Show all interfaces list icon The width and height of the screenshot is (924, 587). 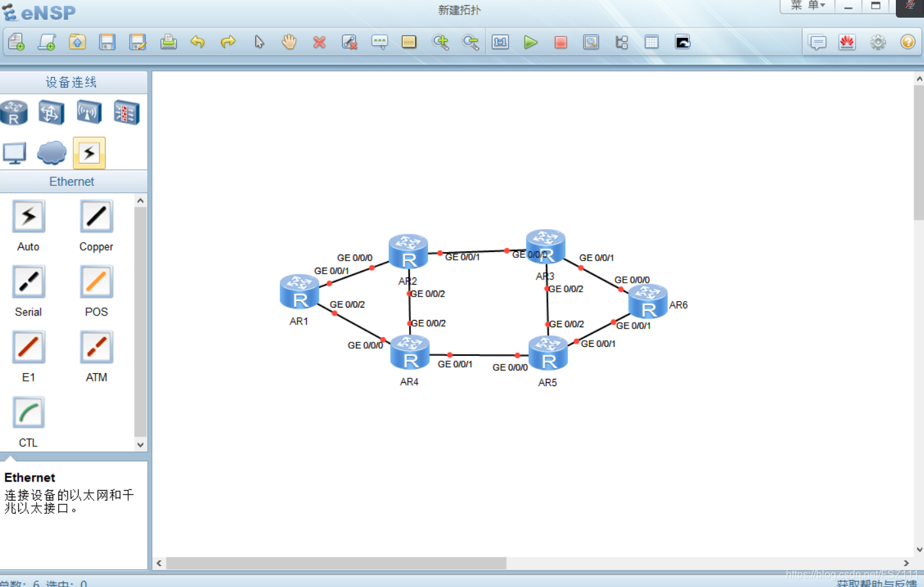pyautogui.click(x=622, y=43)
